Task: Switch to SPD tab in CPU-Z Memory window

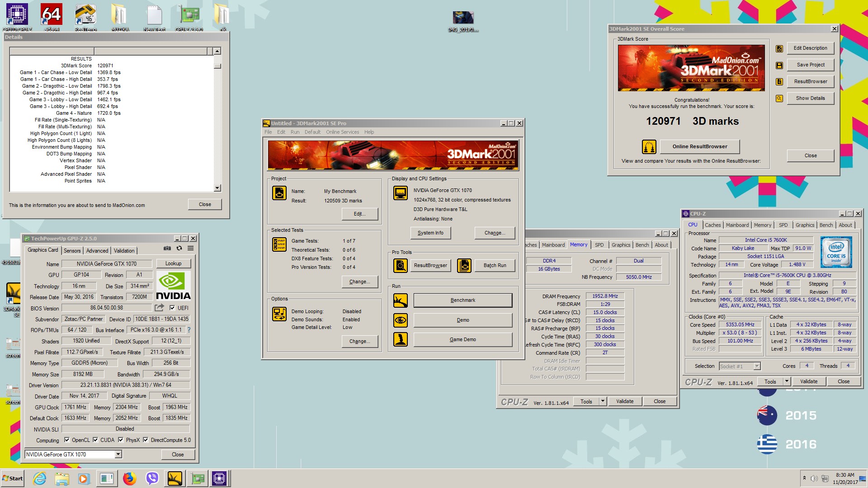Action: 599,245
